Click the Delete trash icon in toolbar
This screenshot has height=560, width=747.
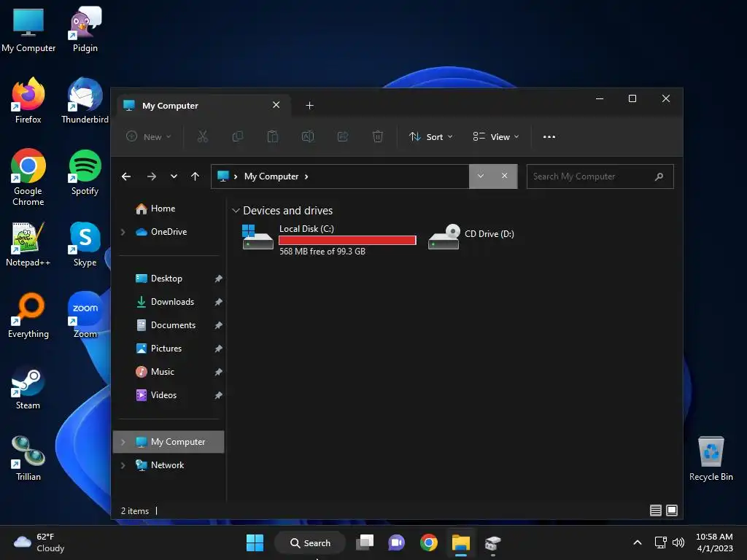pyautogui.click(x=377, y=136)
